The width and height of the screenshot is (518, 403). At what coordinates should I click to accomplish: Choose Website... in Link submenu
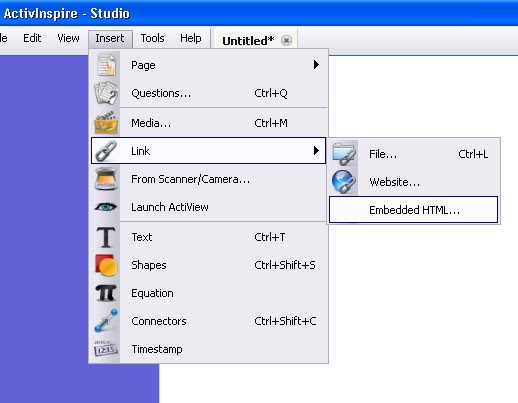click(x=413, y=182)
